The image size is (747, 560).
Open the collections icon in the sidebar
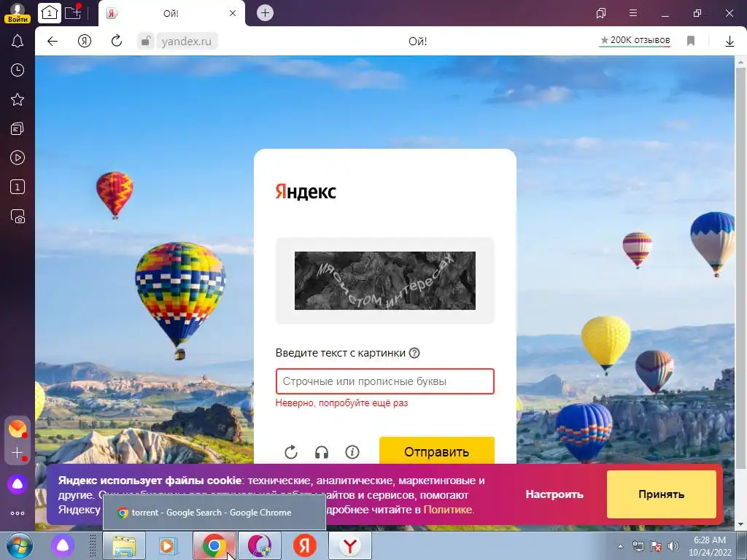click(x=18, y=128)
